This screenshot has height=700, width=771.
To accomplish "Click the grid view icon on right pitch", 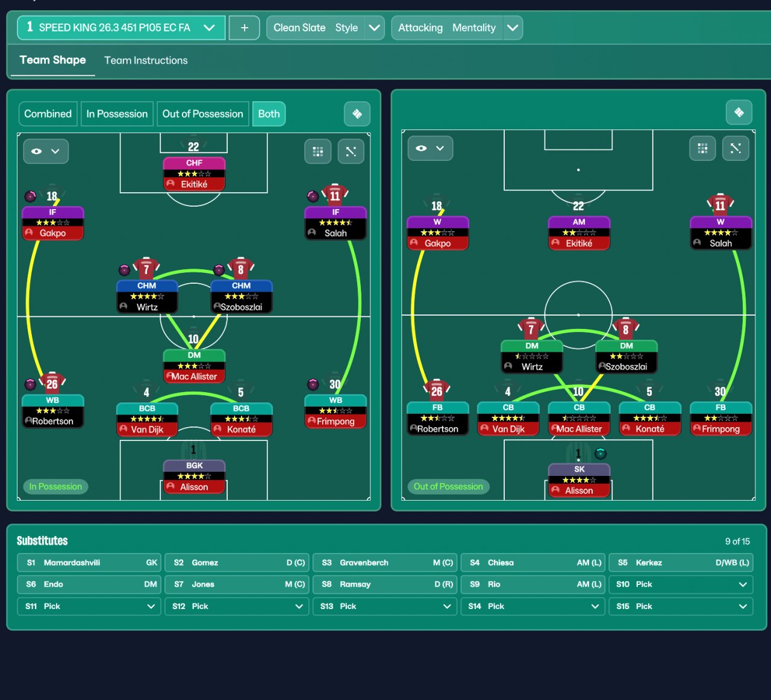I will coord(702,148).
